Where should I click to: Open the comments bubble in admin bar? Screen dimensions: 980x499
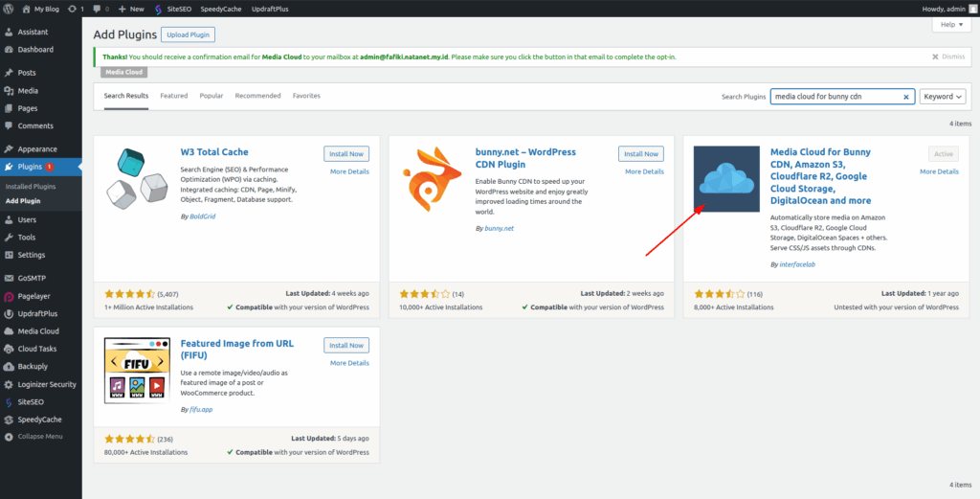(x=100, y=9)
